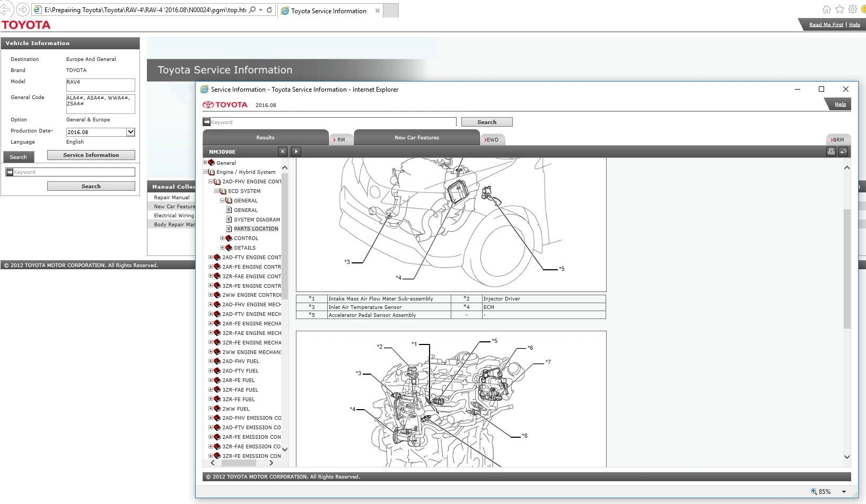Viewport: 866px width, 504px height.
Task: Switch to the BRM tab
Action: click(838, 139)
